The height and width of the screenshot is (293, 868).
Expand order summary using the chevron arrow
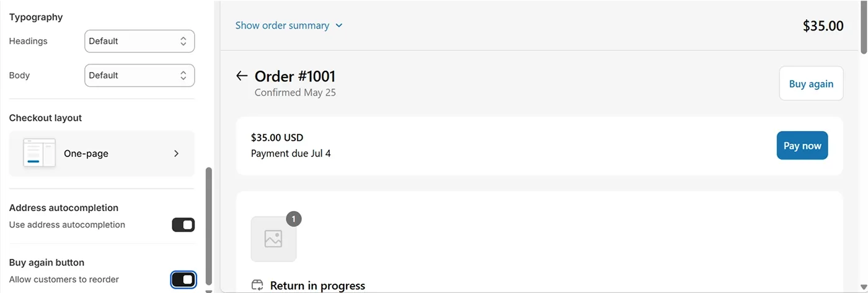tap(339, 25)
